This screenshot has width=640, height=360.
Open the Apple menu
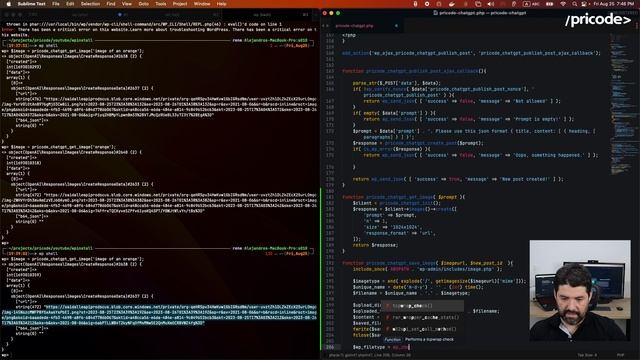(8, 4)
